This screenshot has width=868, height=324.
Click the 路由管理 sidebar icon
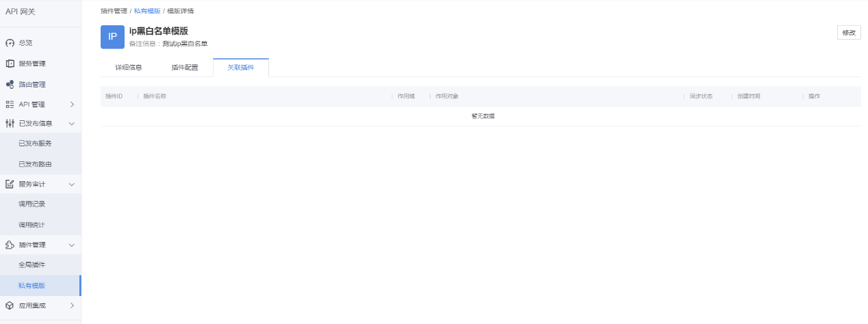click(x=10, y=85)
